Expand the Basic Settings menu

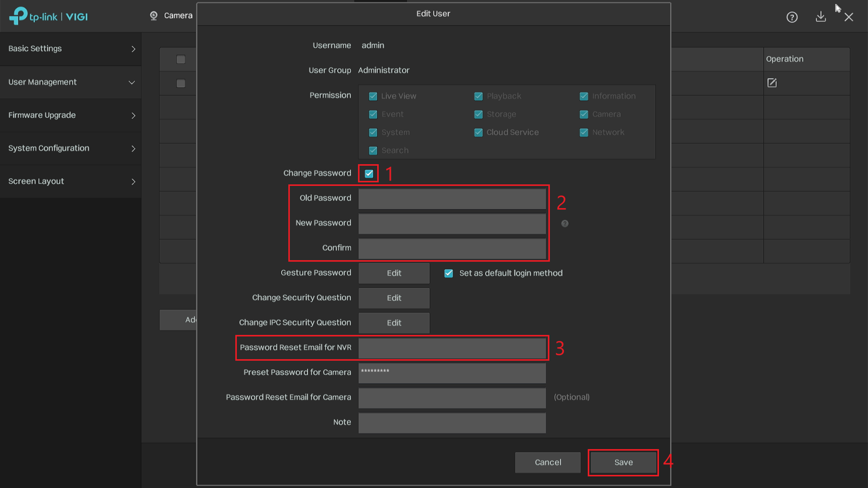(70, 49)
